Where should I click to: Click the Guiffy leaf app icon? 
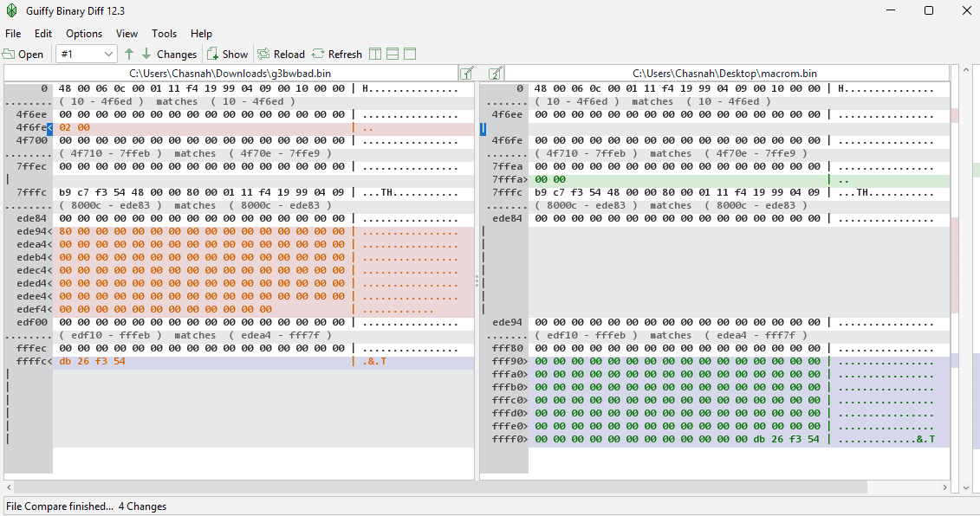[x=11, y=10]
